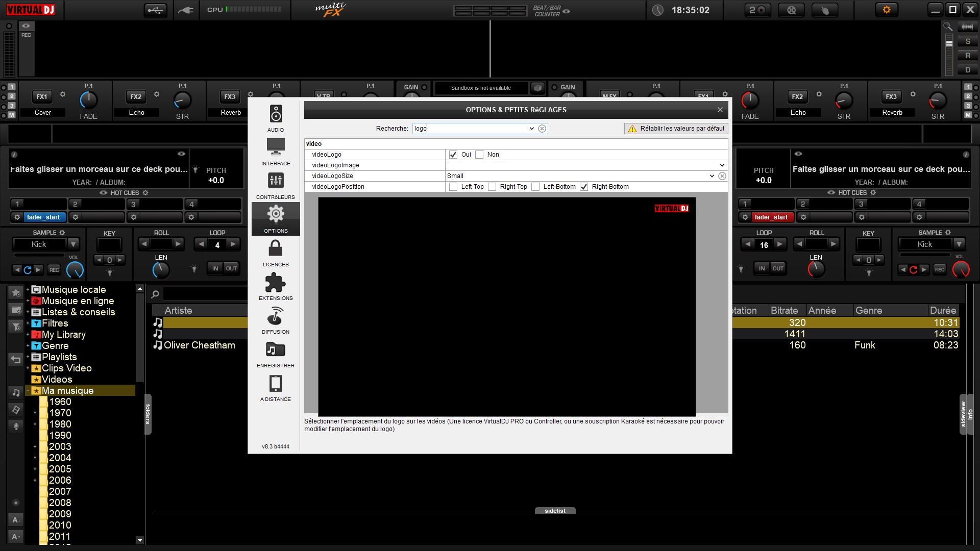Select Right-Top logo position checkbox
980x551 pixels.
click(x=492, y=187)
